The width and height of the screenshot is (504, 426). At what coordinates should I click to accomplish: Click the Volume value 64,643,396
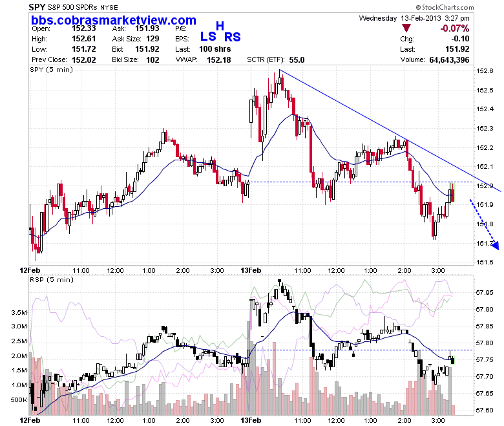[449, 60]
